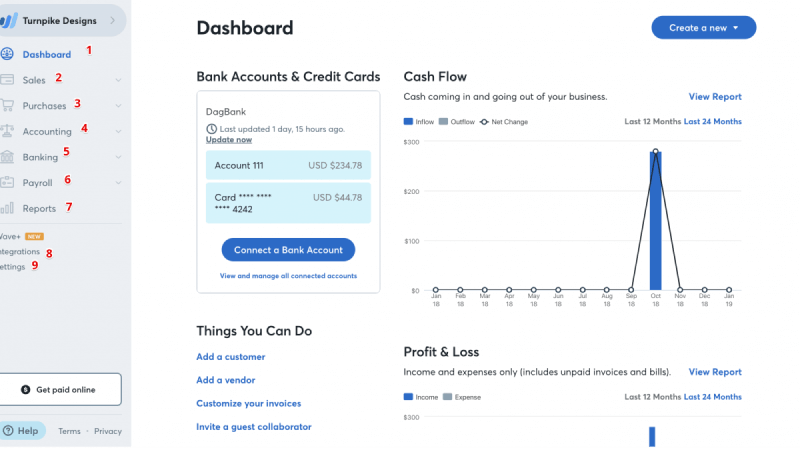Click the Accounting scales icon
Screen dimensions: 800x450
7,131
